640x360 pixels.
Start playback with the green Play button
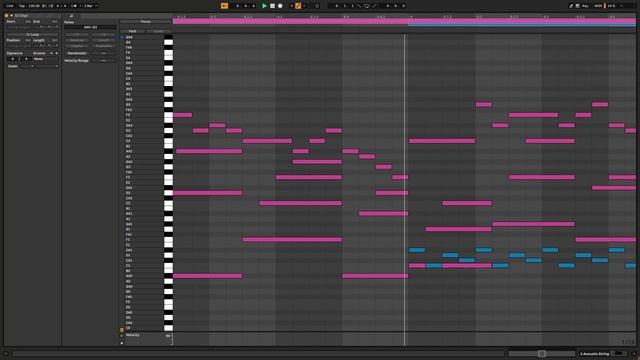pyautogui.click(x=264, y=6)
